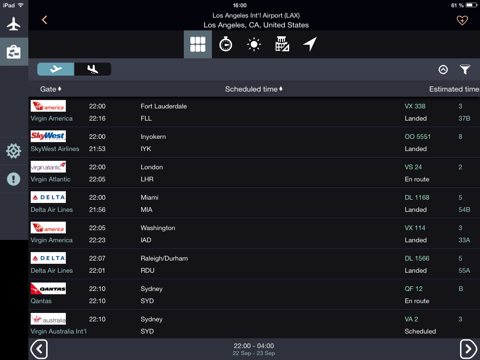This screenshot has width=480, height=360.
Task: Tap the Delta logo on the Miami flight
Action: point(48,197)
